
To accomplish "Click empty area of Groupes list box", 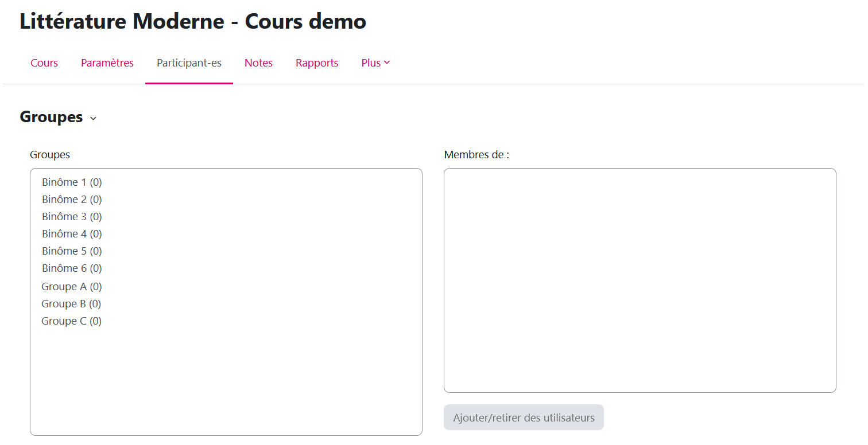I will 226,384.
